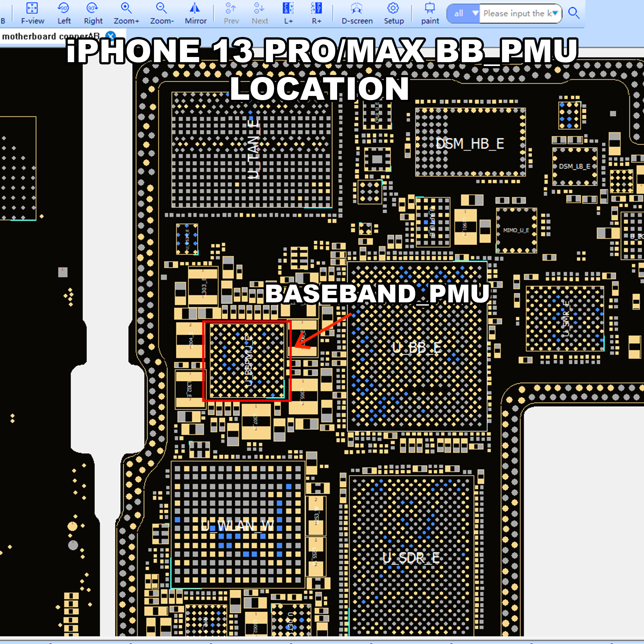Screen dimensions: 644x644
Task: Select the U_BBPMU_E chip in red box
Action: 247,361
